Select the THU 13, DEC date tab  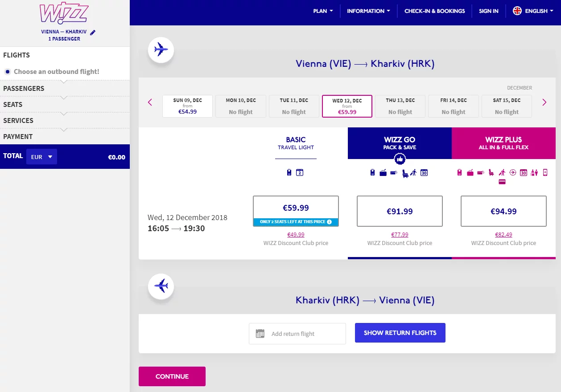(x=400, y=106)
